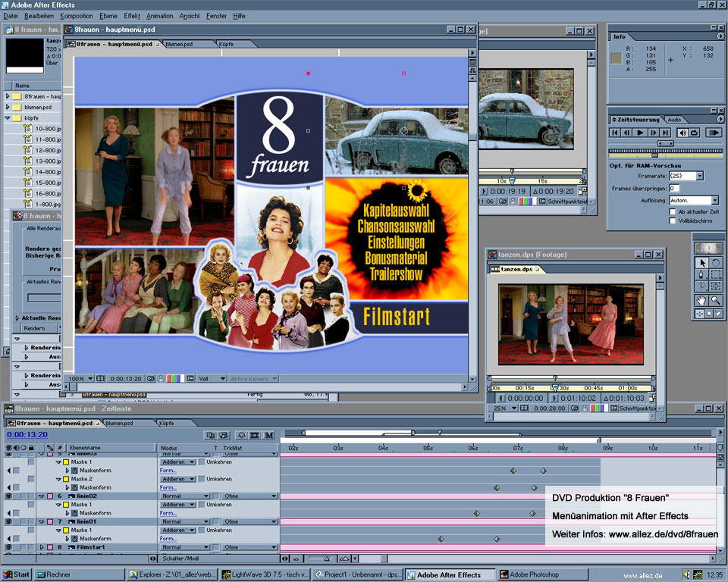This screenshot has height=582, width=728.
Task: Open the Auflösung dropdown
Action: pos(714,201)
